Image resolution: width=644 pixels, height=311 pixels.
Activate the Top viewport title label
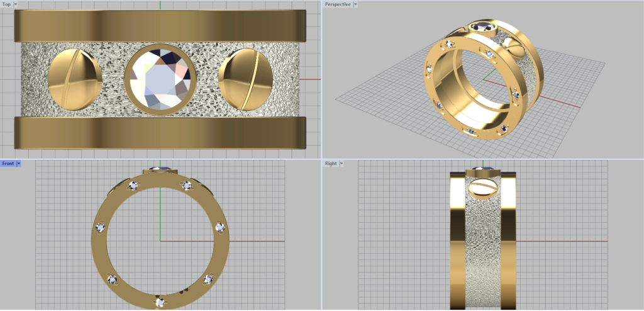pos(6,4)
